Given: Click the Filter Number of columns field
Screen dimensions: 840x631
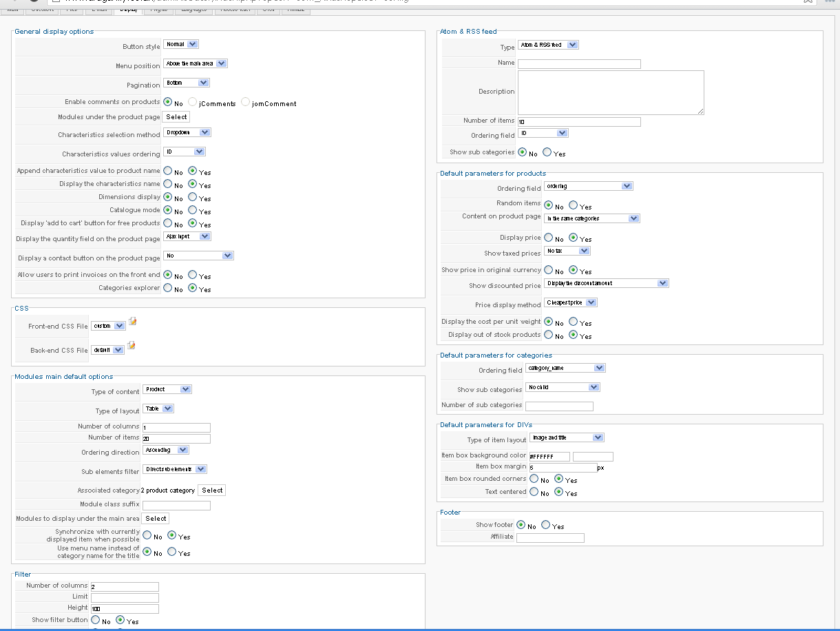Looking at the screenshot, I should coord(125,587).
